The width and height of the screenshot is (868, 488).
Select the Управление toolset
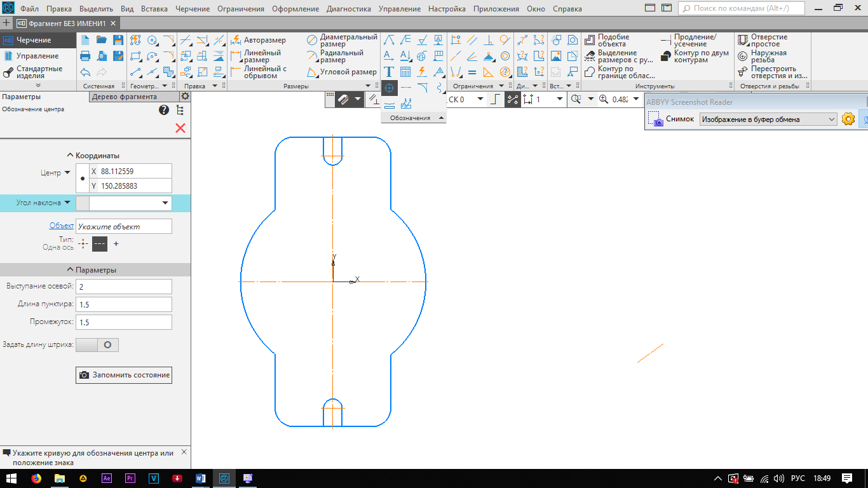pos(37,56)
